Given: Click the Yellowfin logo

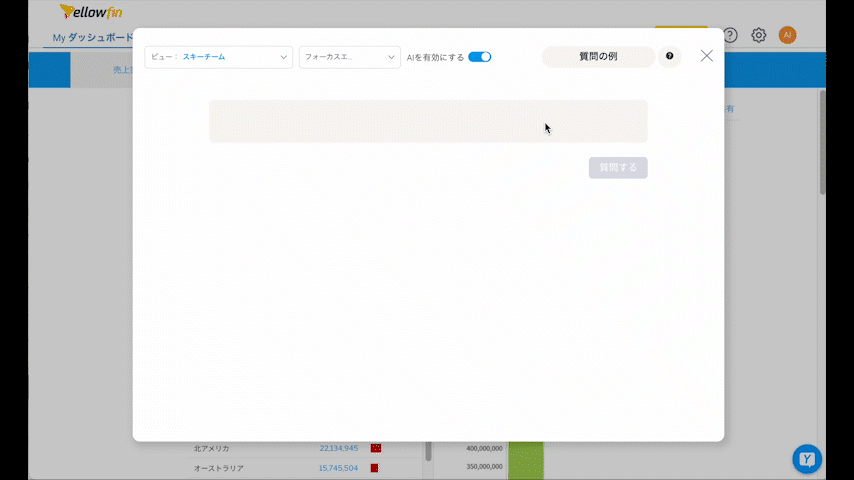Looking at the screenshot, I should pos(91,12).
